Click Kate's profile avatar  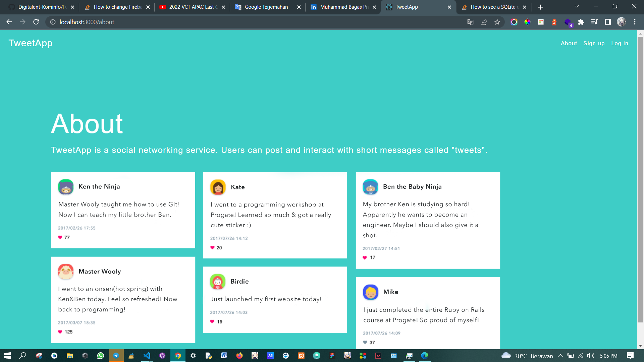[x=218, y=187]
